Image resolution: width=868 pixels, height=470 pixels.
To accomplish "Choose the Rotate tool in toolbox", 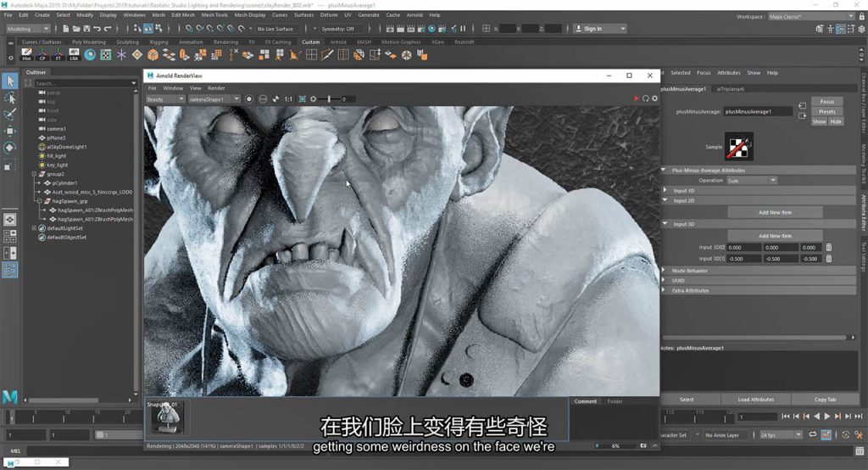I will (10, 148).
